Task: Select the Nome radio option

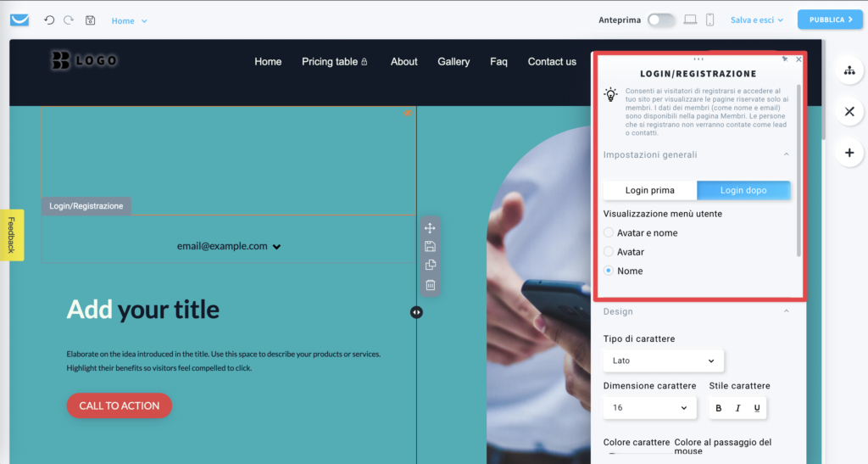Action: click(x=609, y=271)
